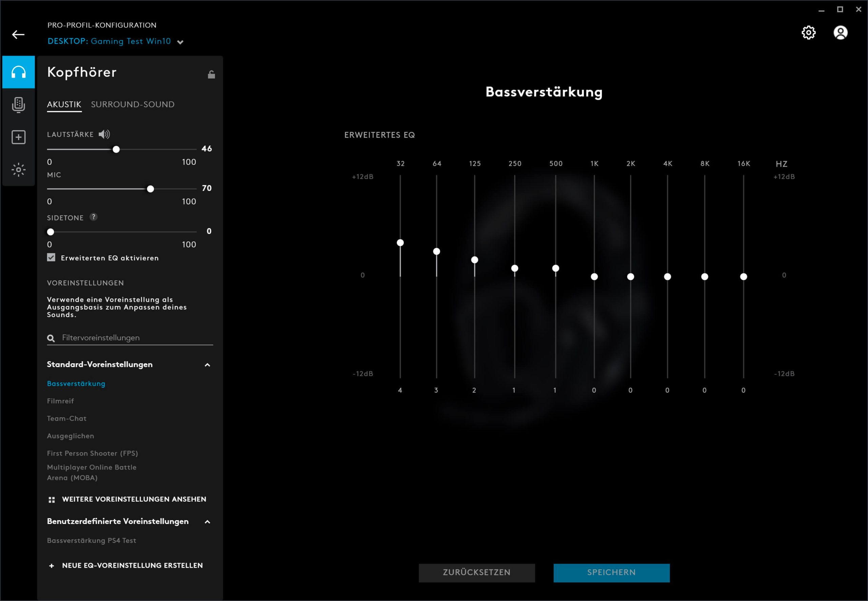Open the microphone sidebar section

pos(18,105)
